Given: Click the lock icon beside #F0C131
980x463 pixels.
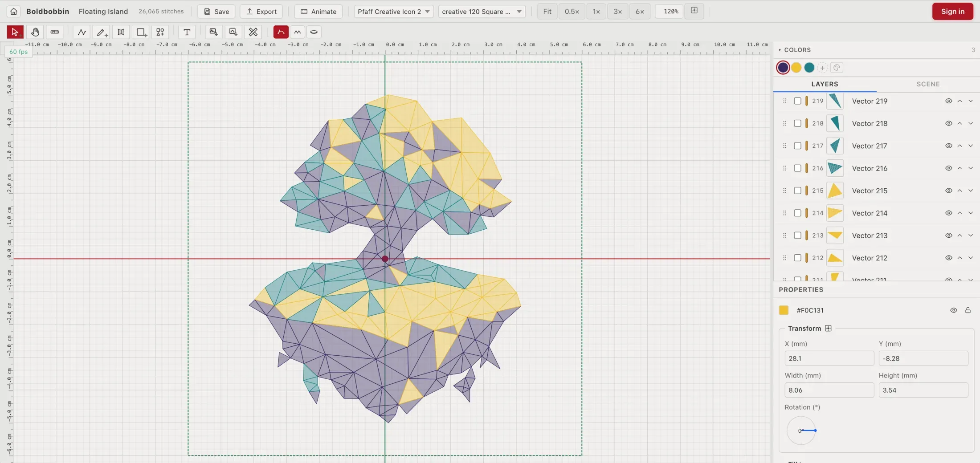Looking at the screenshot, I should click(x=968, y=310).
